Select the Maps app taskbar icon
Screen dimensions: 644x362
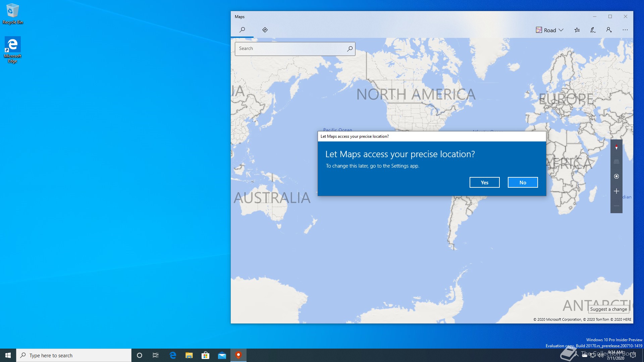(x=238, y=355)
